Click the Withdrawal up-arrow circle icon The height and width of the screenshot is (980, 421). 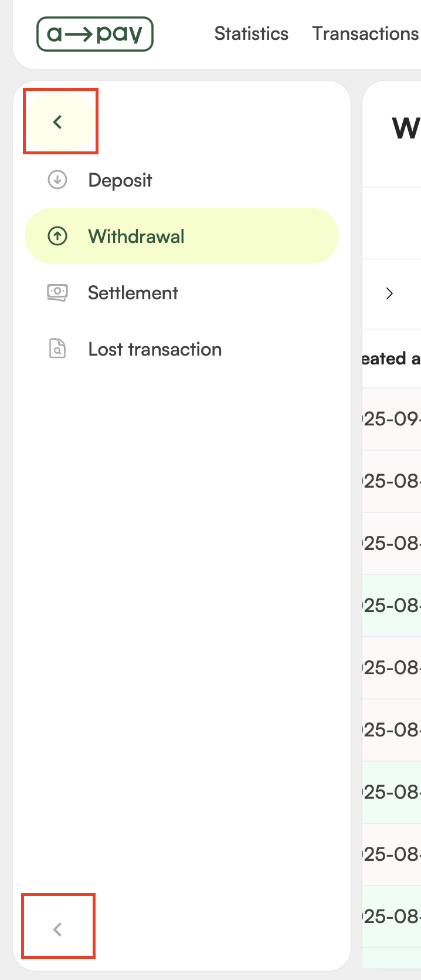57,236
